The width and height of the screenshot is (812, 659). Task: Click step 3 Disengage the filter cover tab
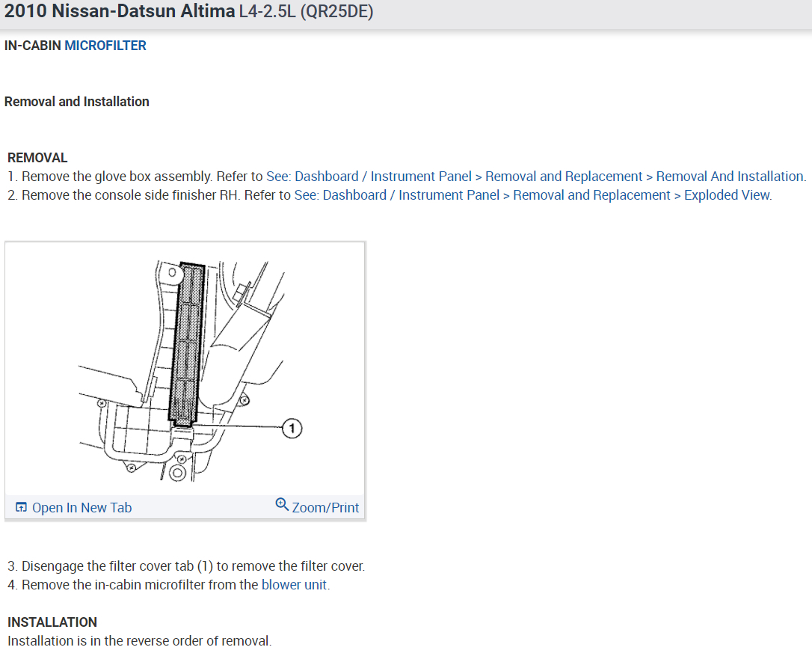coord(186,566)
